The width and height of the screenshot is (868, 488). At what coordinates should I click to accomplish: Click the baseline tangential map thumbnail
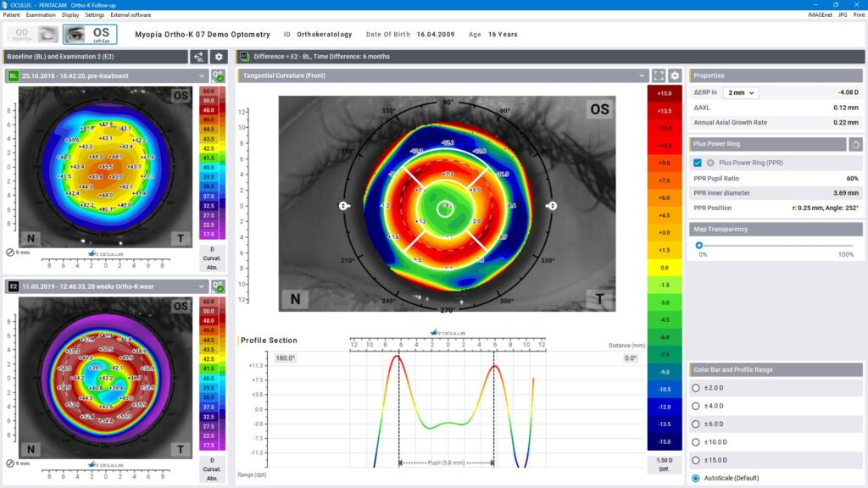(106, 166)
